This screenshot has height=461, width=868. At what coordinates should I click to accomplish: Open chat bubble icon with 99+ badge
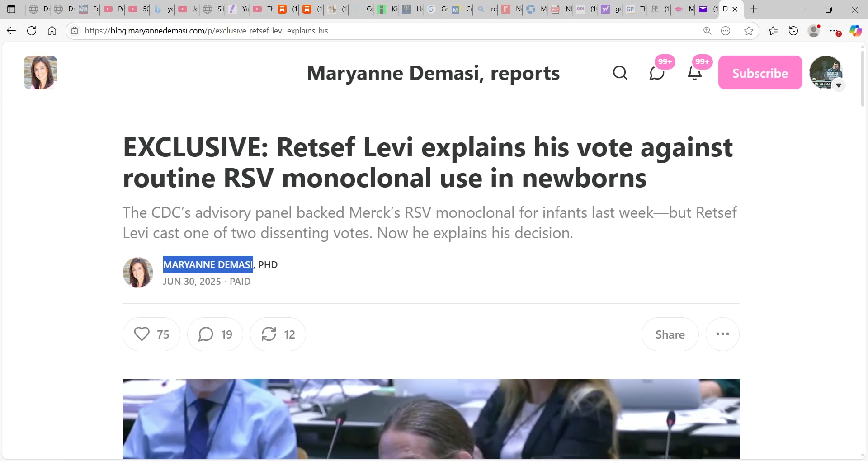point(657,73)
